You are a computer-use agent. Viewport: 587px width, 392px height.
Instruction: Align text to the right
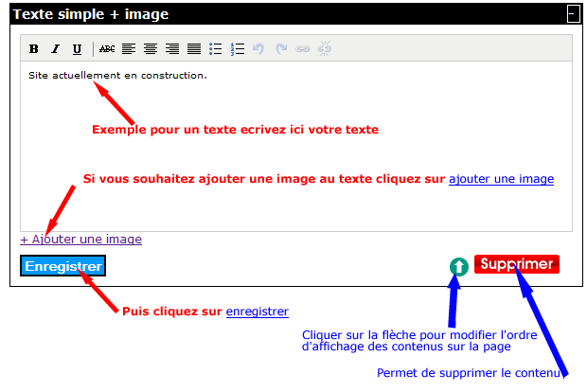tap(172, 48)
